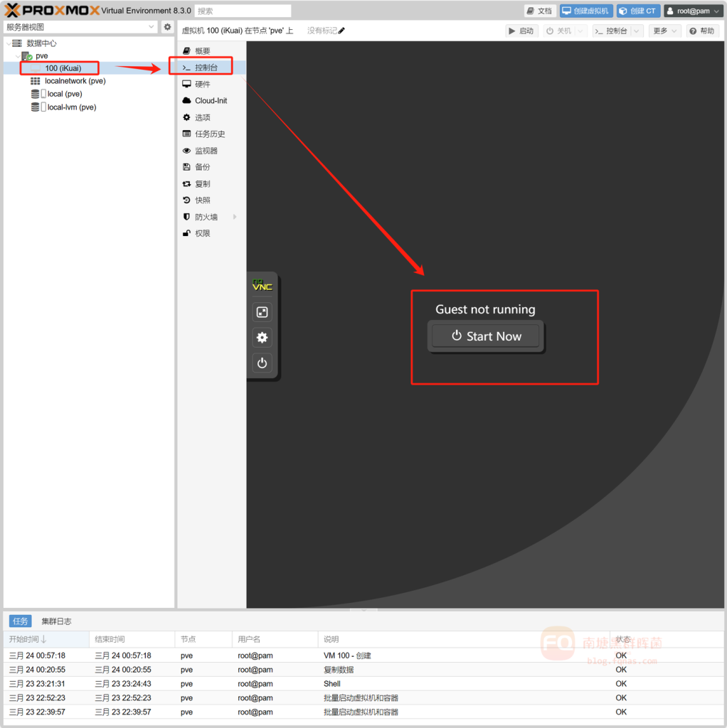
Task: Collapse the pve node in tree
Action: [18, 55]
